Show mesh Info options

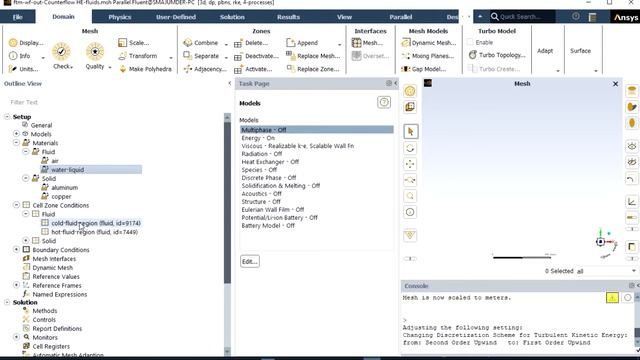(x=20, y=56)
